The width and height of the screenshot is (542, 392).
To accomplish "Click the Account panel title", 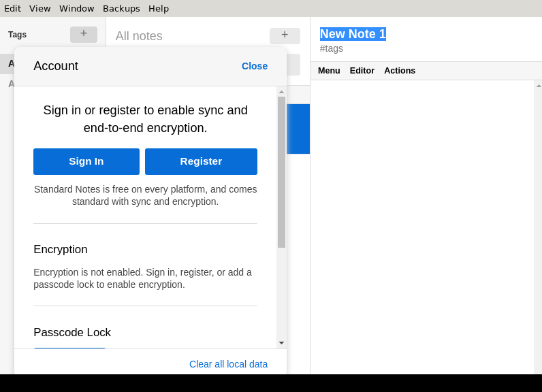I will pyautogui.click(x=56, y=66).
